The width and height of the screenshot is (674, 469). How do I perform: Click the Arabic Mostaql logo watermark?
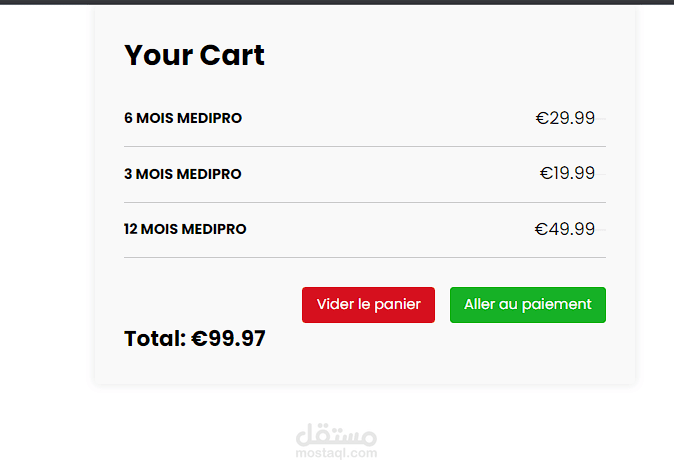pos(337,435)
